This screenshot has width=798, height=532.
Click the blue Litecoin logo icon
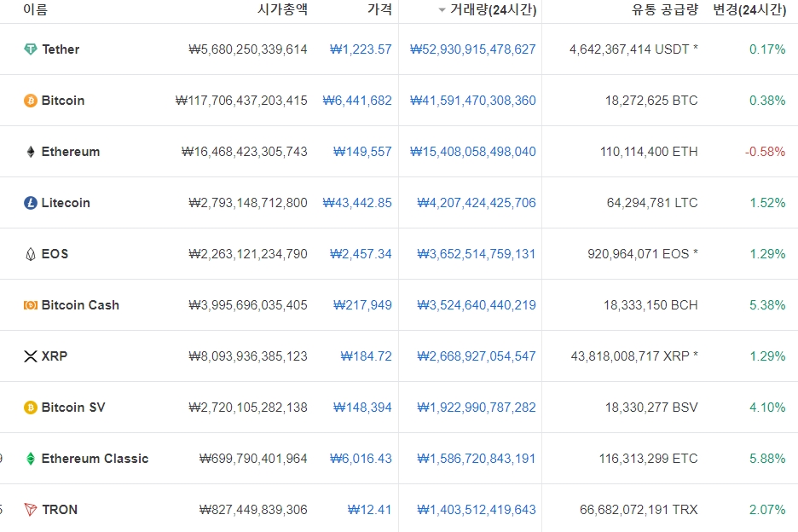[31, 203]
